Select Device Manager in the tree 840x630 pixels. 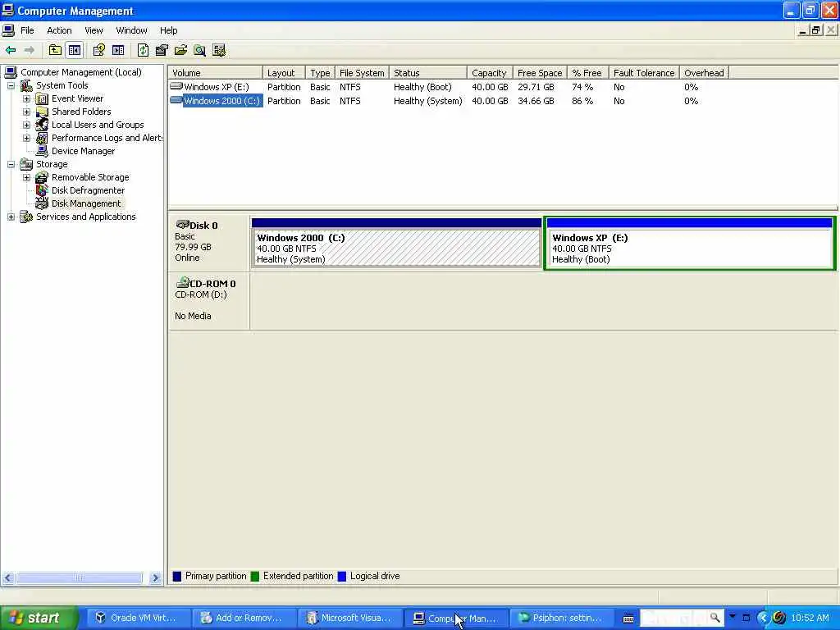pyautogui.click(x=83, y=151)
